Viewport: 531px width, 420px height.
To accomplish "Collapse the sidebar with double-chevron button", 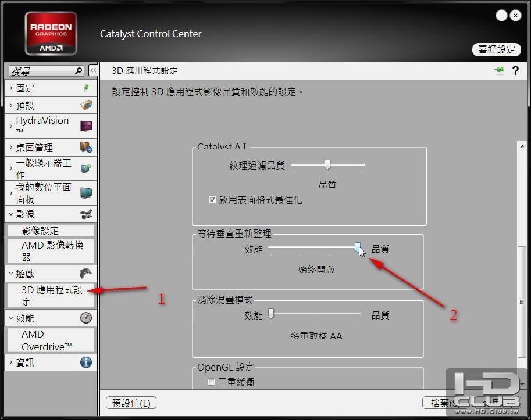I will point(93,71).
